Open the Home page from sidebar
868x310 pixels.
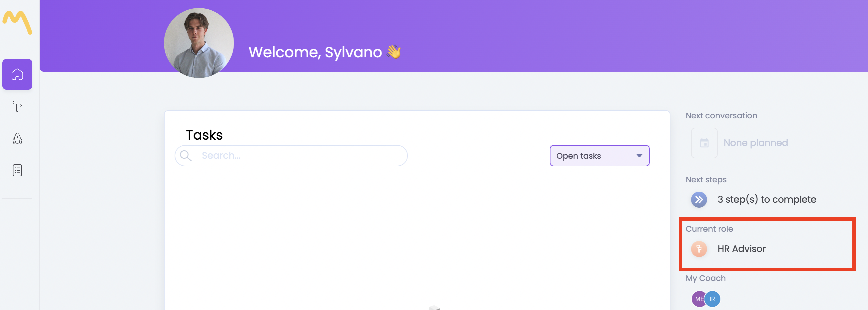click(17, 74)
